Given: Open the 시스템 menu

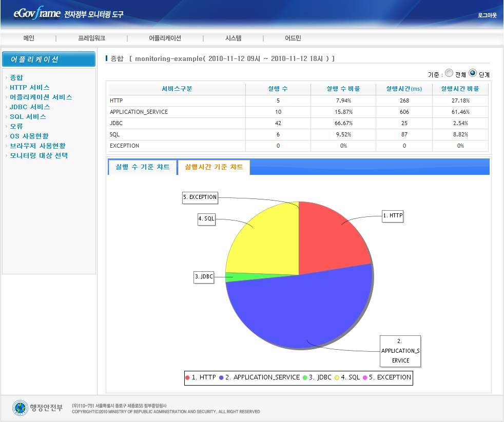Looking at the screenshot, I should pos(233,38).
